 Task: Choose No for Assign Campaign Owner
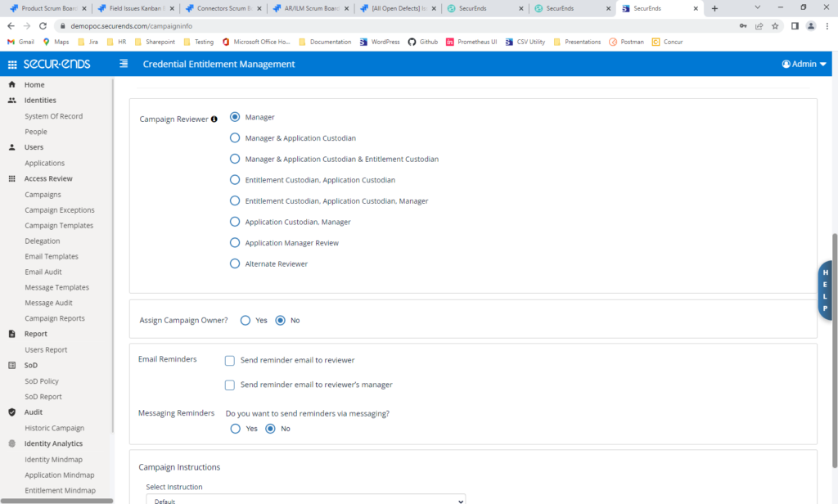280,320
